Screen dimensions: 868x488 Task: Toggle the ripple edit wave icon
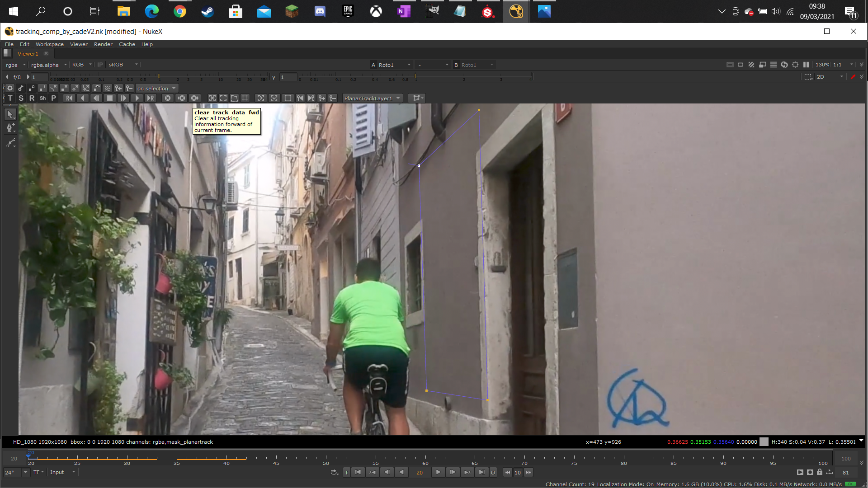coord(108,88)
